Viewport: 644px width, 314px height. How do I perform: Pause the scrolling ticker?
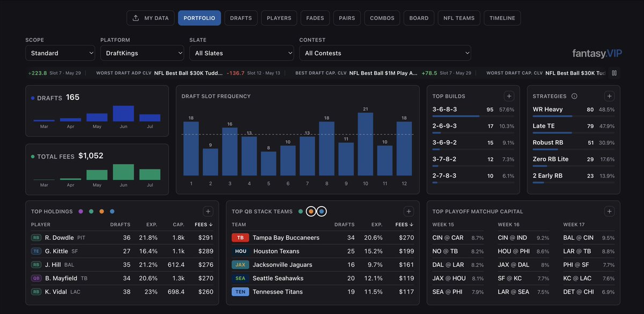(614, 73)
